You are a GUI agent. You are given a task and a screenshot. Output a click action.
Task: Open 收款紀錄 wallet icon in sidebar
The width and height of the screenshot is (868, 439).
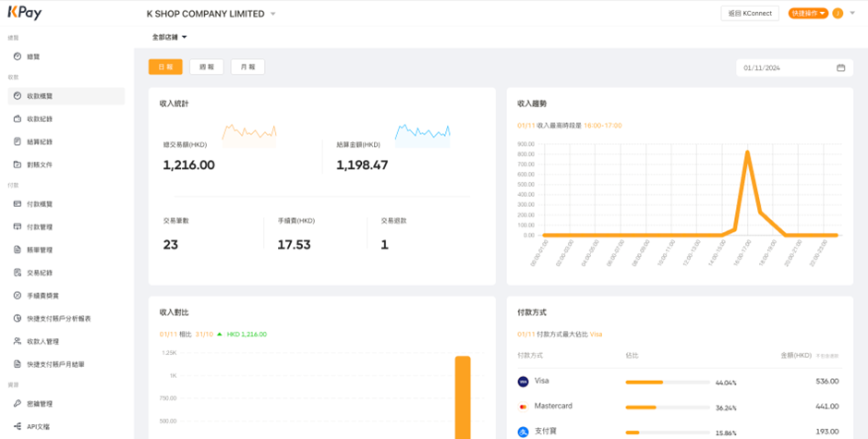(18, 118)
